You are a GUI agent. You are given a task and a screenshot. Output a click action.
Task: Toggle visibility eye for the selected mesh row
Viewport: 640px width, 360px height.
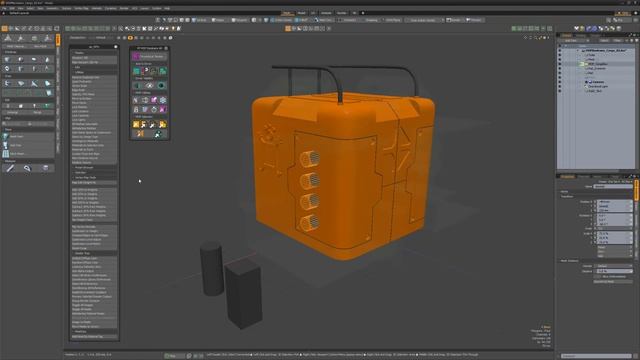[x=560, y=64]
